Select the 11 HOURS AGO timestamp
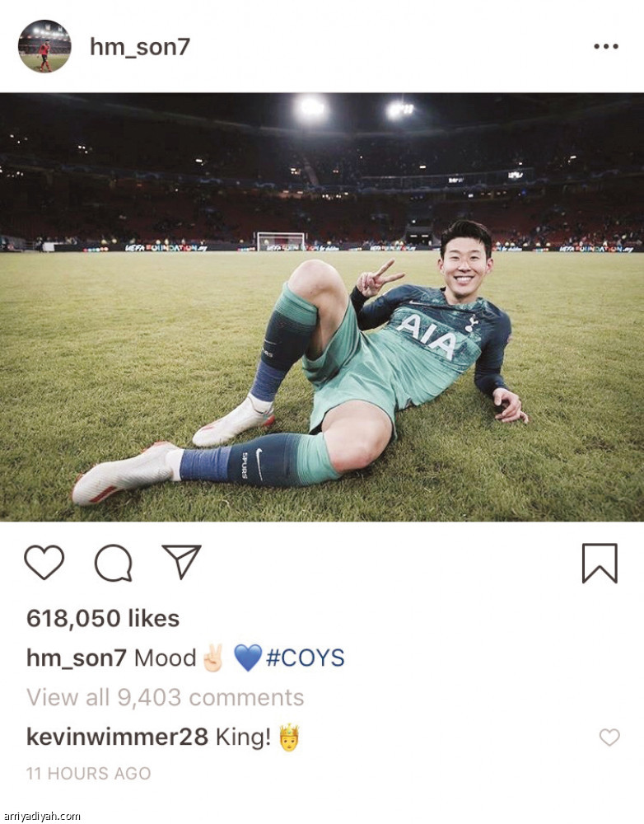 pos(89,774)
